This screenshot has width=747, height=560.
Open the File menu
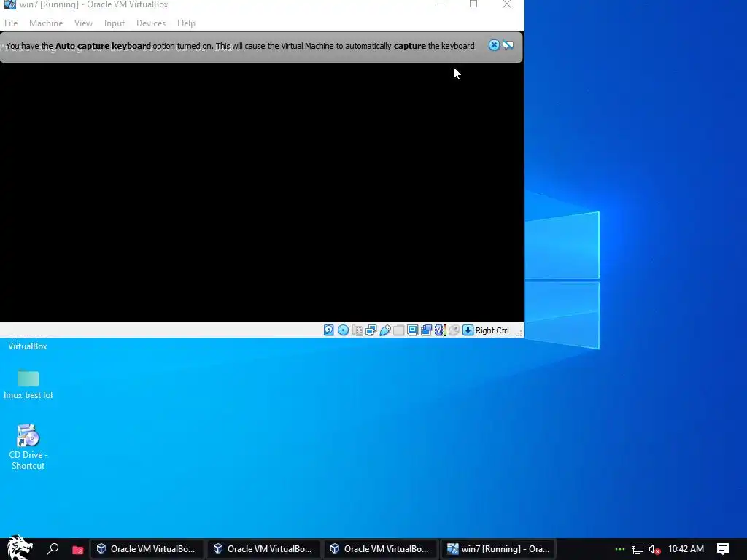(11, 23)
